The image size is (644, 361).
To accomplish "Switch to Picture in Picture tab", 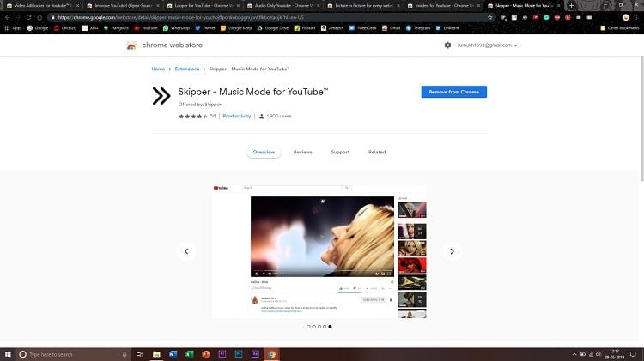I will [363, 6].
